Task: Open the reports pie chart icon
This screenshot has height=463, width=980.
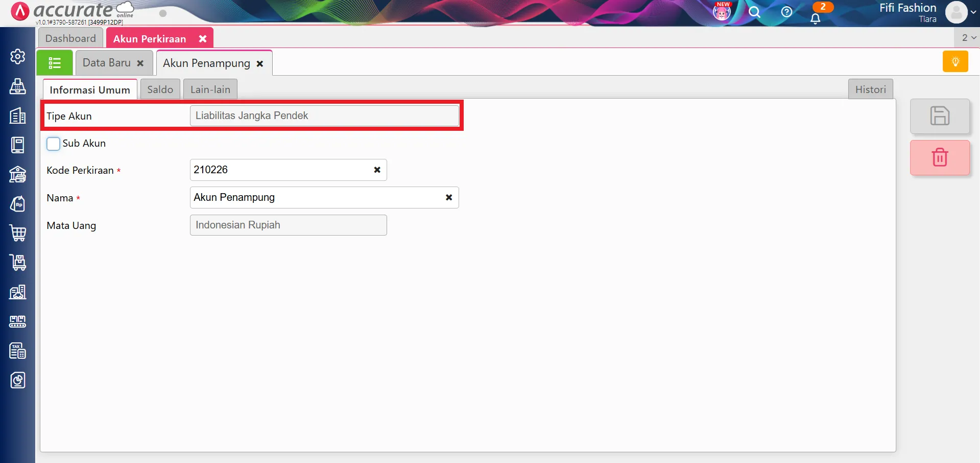Action: point(18,380)
